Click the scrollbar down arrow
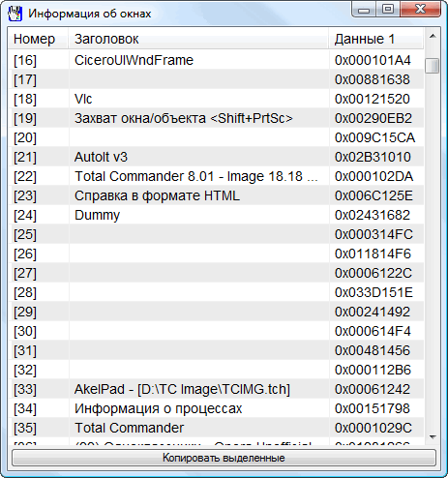 tap(433, 437)
